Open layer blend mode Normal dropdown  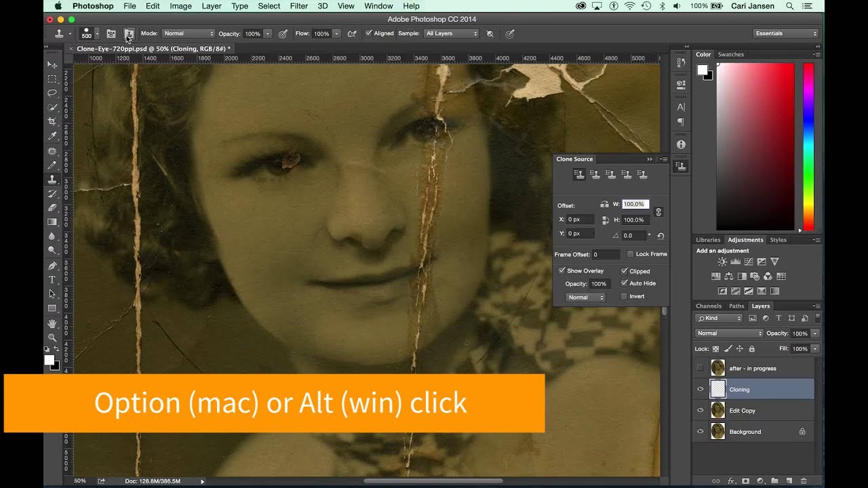point(729,333)
